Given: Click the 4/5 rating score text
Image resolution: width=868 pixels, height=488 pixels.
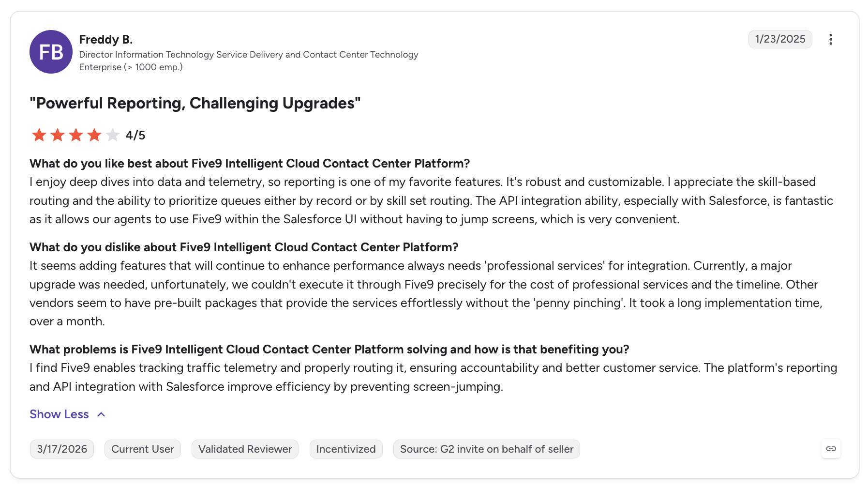Looking at the screenshot, I should pyautogui.click(x=135, y=136).
